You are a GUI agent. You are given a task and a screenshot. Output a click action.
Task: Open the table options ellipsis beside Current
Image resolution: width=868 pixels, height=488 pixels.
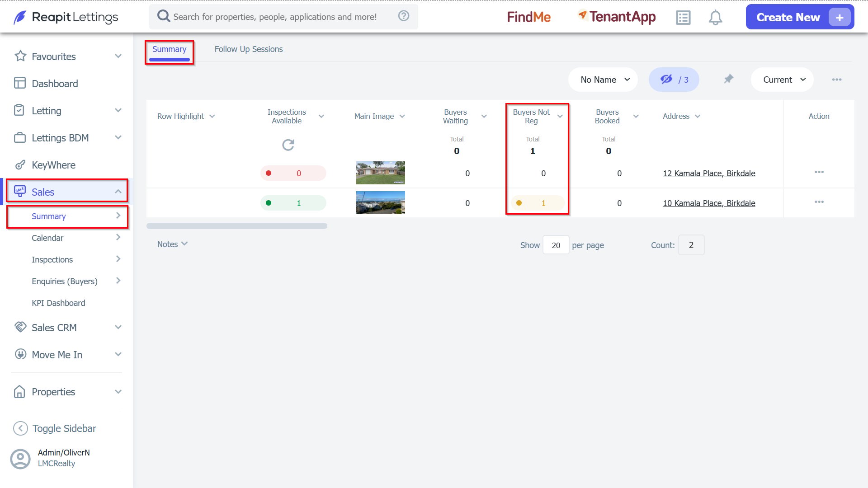[837, 80]
